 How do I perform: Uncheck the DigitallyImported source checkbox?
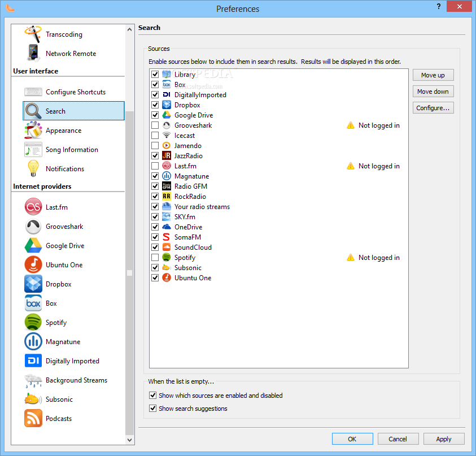[155, 94]
